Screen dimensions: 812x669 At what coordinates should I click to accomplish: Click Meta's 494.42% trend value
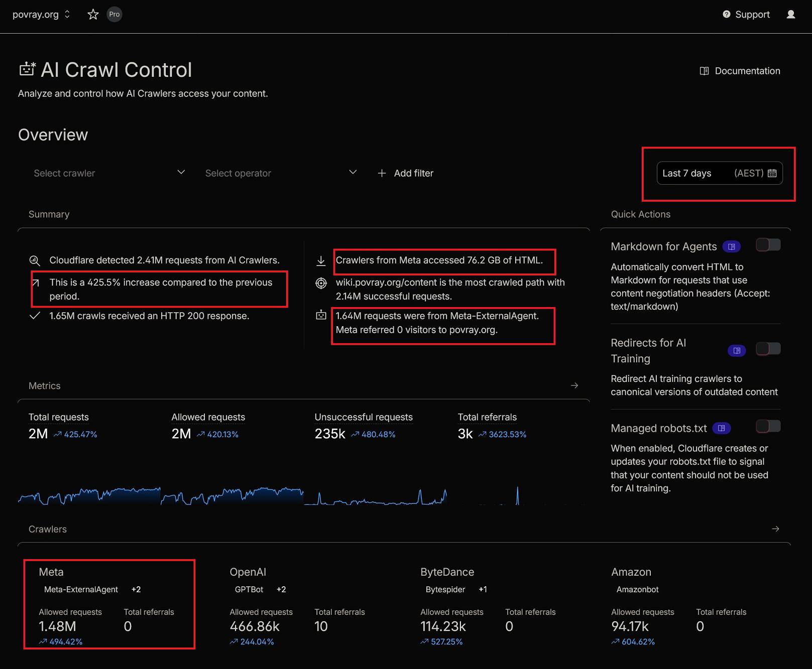61,642
